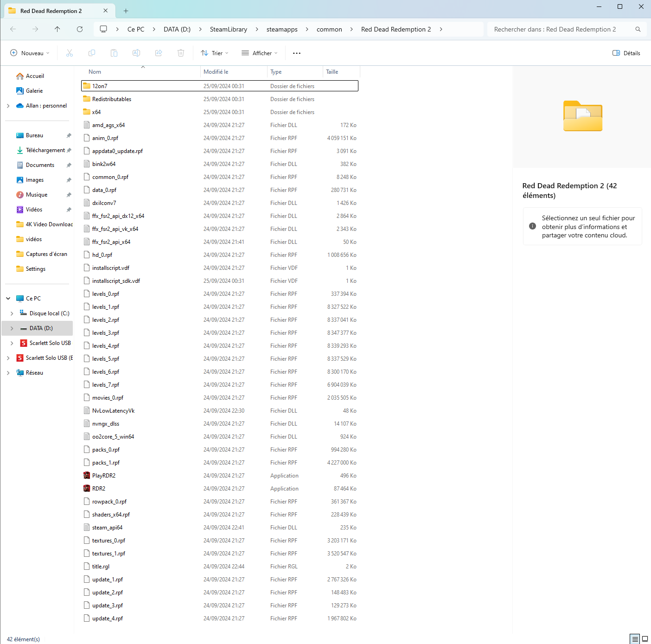The height and width of the screenshot is (644, 651).
Task: Close the Red Dead Redemption 2 tab
Action: pos(106,11)
